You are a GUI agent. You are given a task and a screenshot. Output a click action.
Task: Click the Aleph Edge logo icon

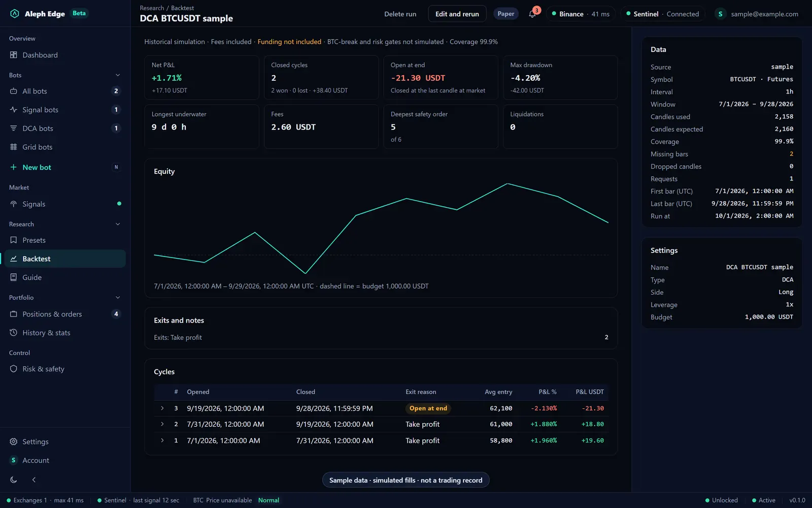click(14, 14)
